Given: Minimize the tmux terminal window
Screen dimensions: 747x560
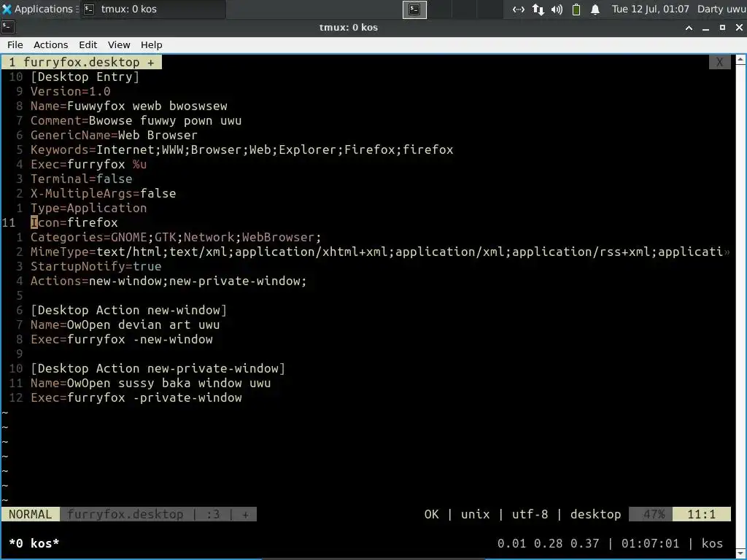Looking at the screenshot, I should point(705,28).
